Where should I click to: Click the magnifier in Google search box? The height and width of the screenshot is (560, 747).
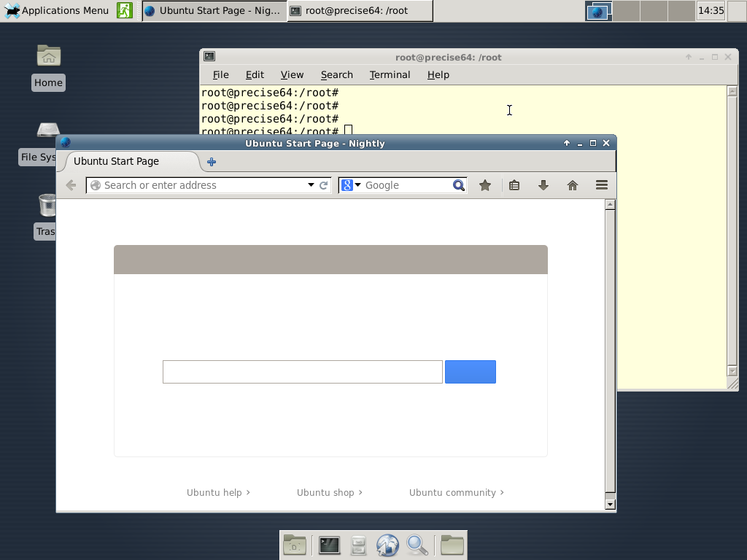tap(458, 185)
